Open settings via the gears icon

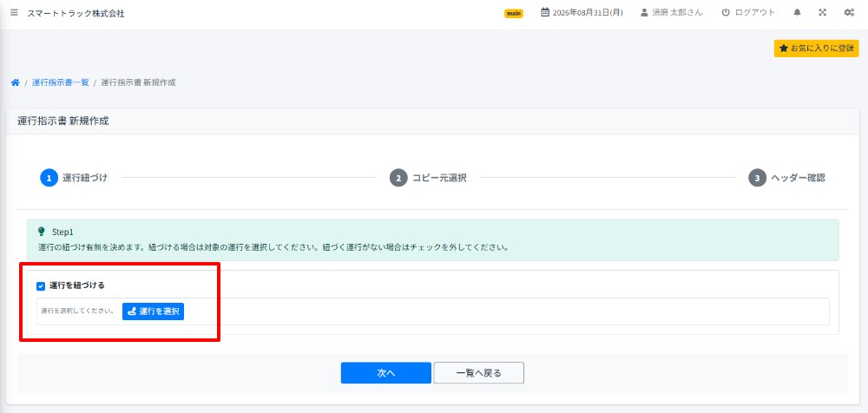click(849, 13)
